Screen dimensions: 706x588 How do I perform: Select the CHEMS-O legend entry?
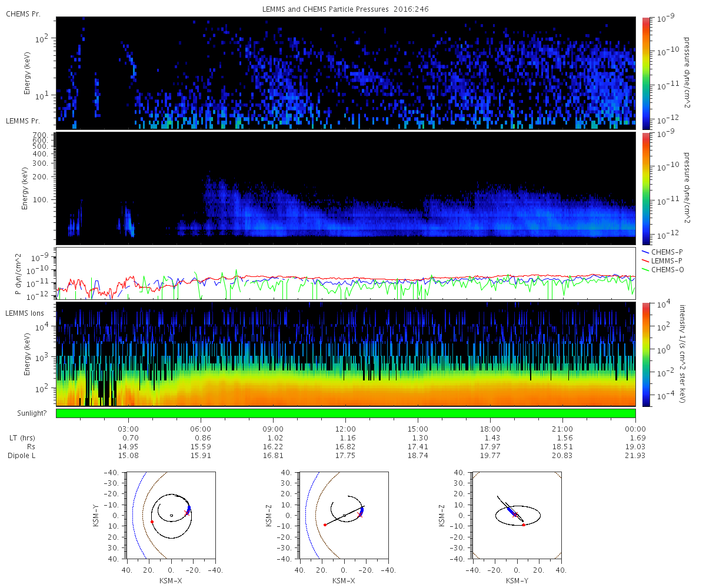(664, 269)
